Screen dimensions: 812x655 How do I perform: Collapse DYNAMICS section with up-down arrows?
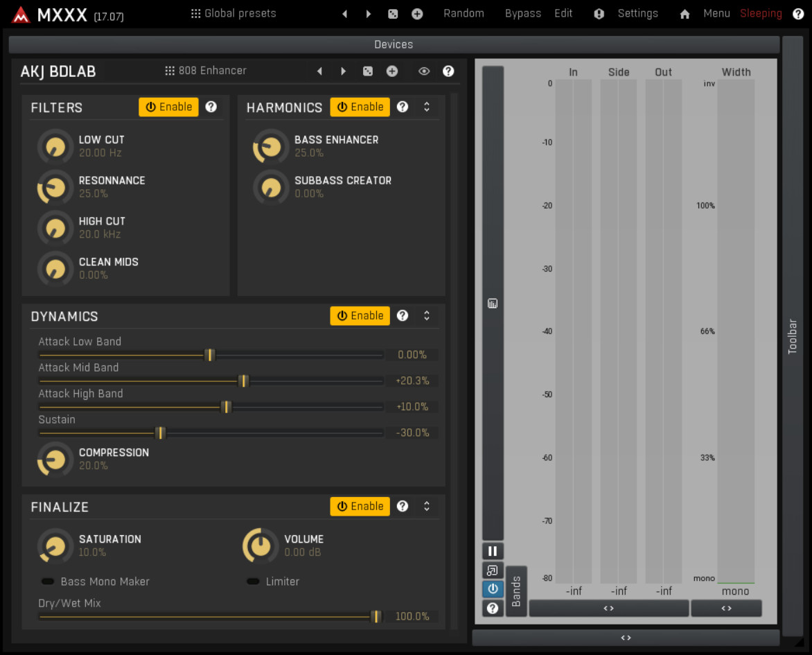[x=427, y=315]
